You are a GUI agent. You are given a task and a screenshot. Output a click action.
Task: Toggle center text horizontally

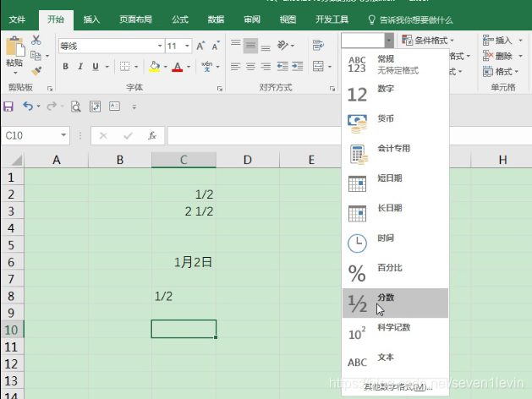click(250, 67)
